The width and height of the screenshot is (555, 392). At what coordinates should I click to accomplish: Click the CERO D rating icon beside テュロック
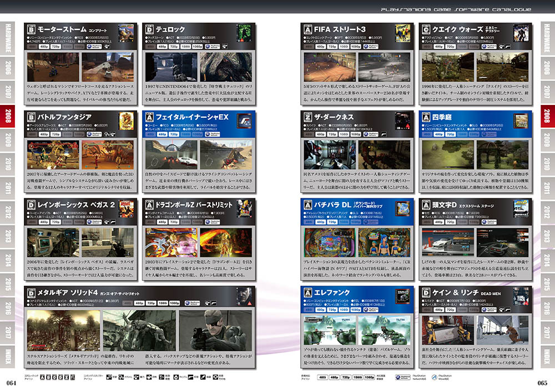(149, 29)
